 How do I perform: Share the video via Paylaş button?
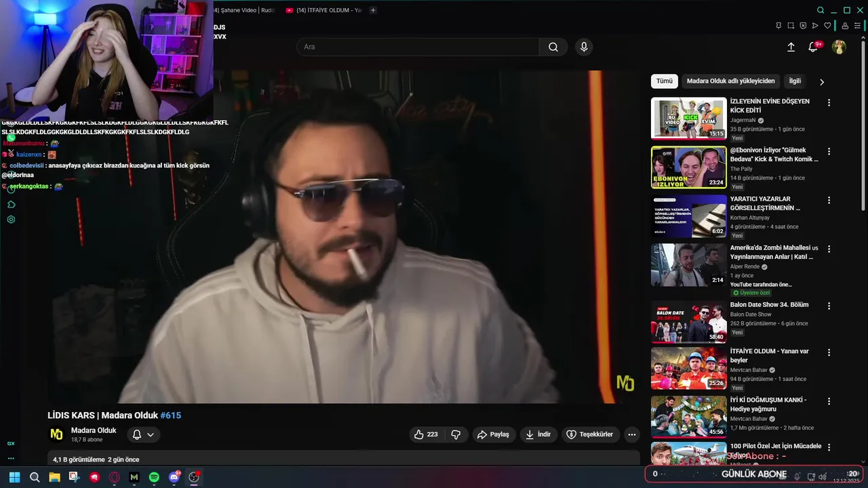pos(493,434)
